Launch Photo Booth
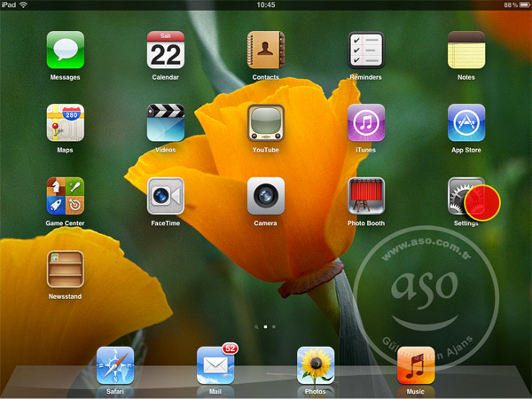 (x=366, y=196)
